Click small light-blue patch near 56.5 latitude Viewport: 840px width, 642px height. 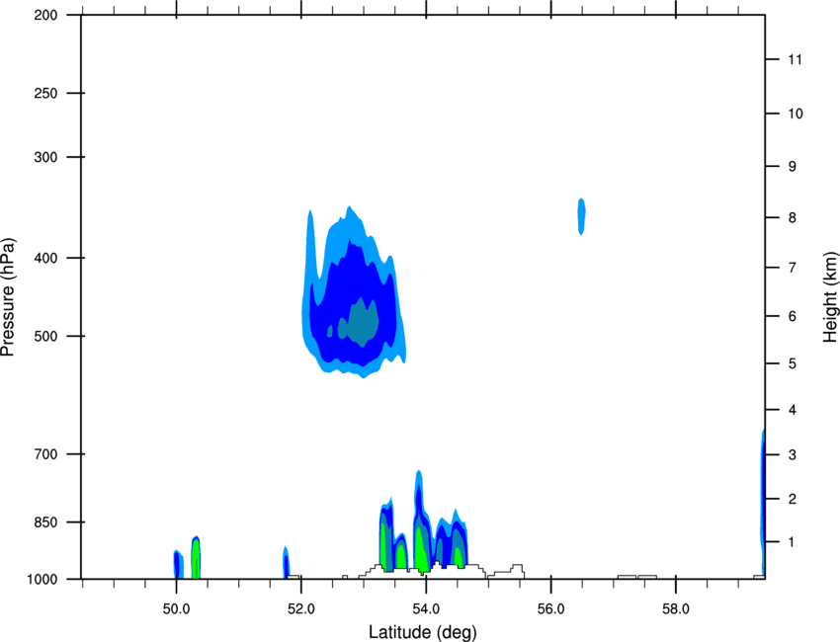(x=581, y=216)
